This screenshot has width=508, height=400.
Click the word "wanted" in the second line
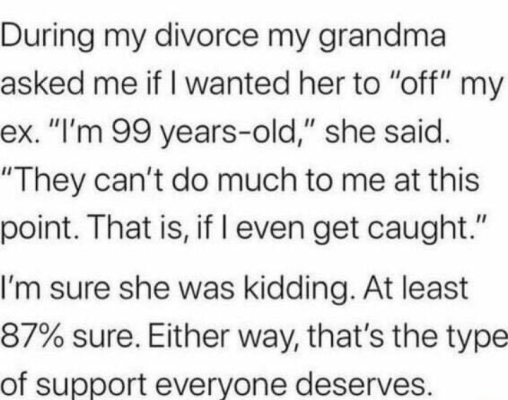237,83
